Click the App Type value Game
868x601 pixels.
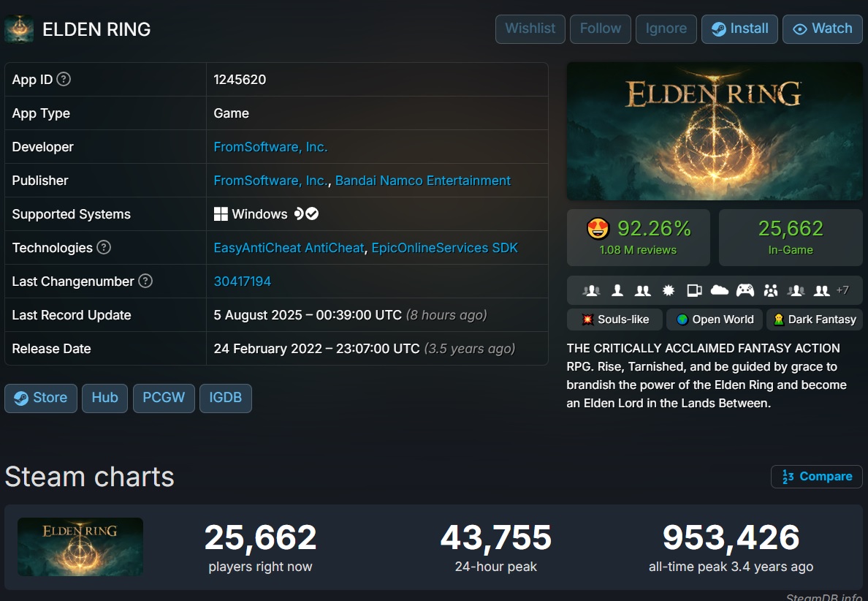click(232, 113)
